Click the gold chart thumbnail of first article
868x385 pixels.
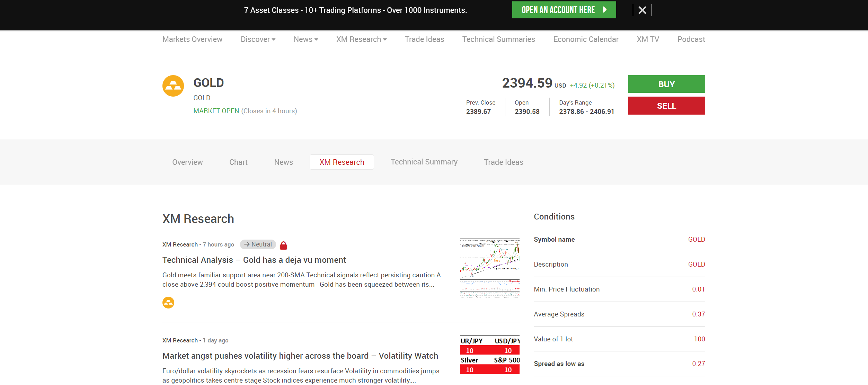coord(490,268)
